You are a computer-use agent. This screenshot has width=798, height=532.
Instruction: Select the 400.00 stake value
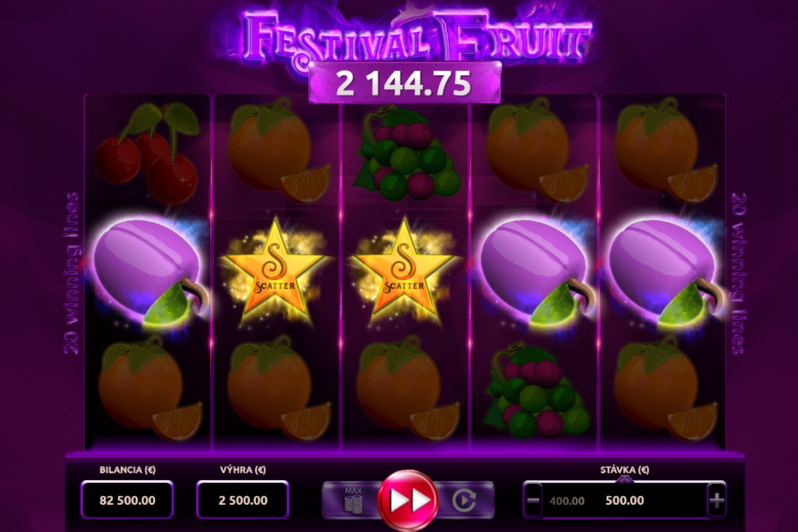click(568, 501)
